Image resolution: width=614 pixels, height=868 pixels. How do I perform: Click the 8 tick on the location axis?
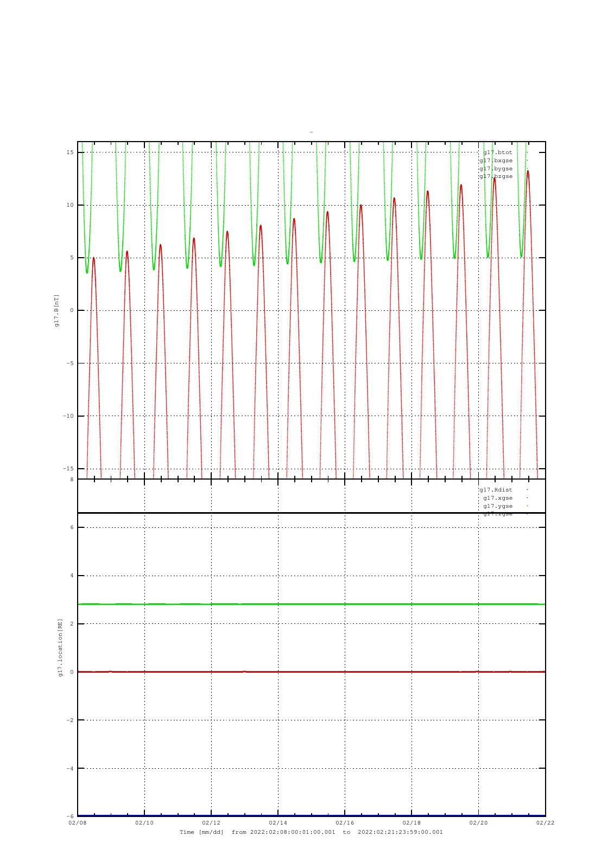pyautogui.click(x=72, y=480)
